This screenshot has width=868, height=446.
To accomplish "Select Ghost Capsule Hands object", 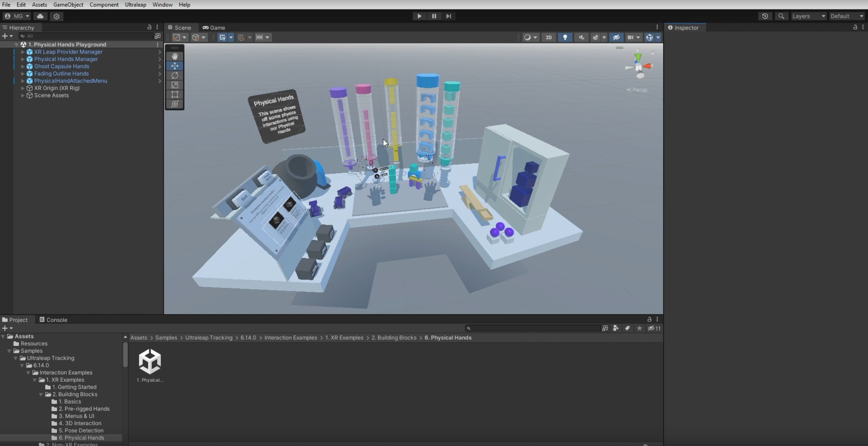I will 62,66.
